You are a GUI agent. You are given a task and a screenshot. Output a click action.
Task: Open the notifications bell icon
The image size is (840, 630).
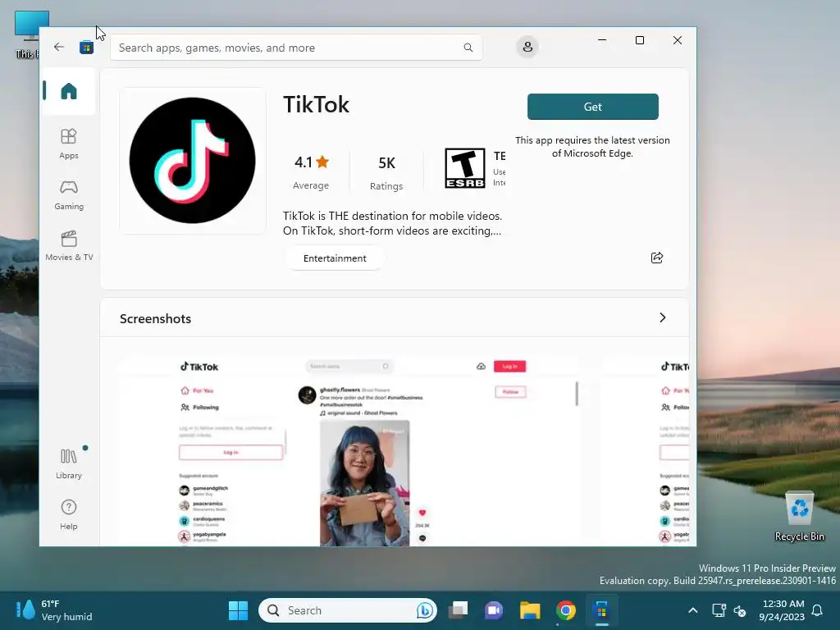tap(818, 610)
